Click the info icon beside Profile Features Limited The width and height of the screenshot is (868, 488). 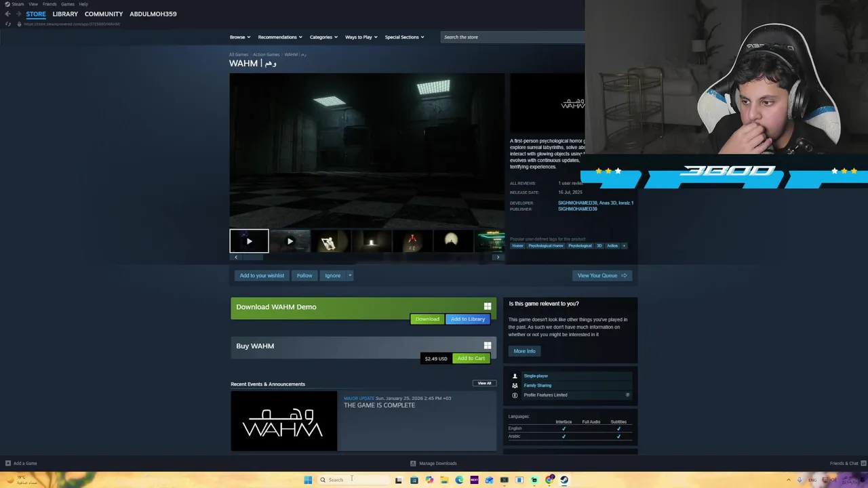pyautogui.click(x=515, y=395)
